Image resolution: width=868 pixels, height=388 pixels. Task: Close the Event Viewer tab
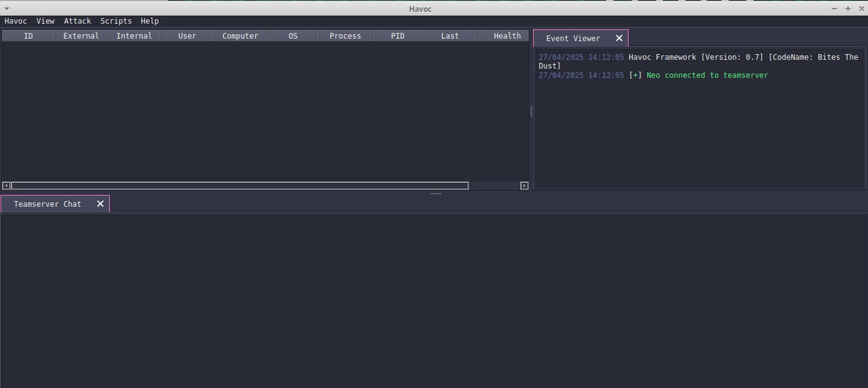tap(619, 38)
